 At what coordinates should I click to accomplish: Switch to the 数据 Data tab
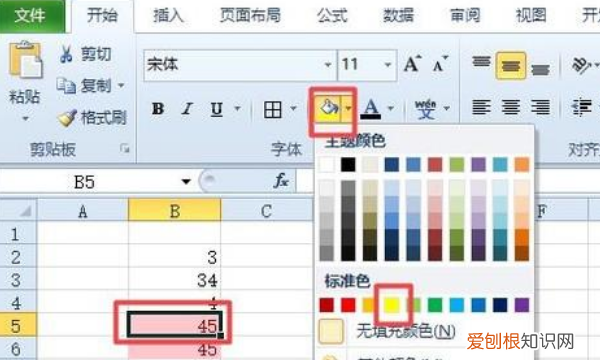tap(398, 16)
